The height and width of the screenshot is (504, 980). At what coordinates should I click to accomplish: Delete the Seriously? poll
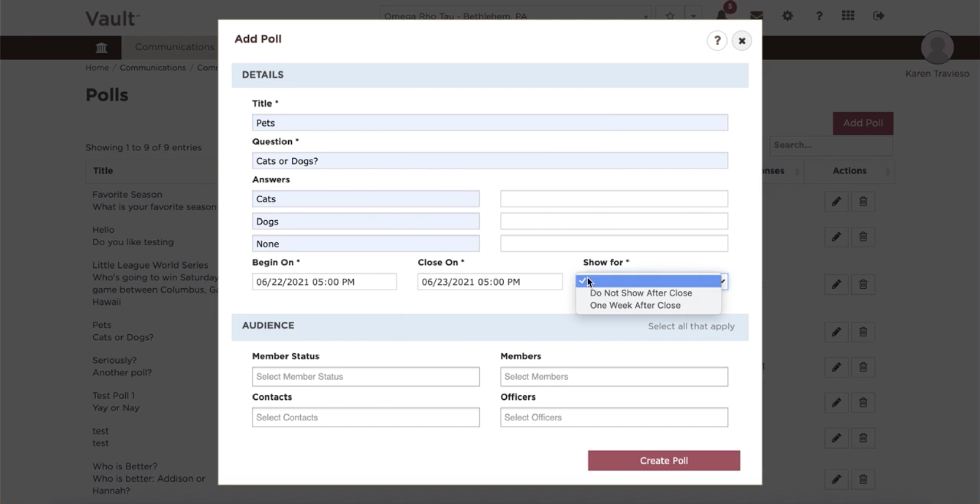863,367
